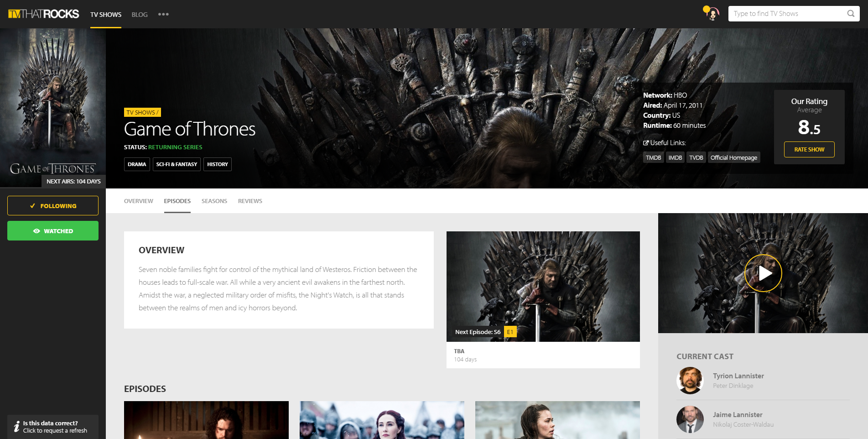This screenshot has width=868, height=439.
Task: Open the TV Shows nav item
Action: pyautogui.click(x=106, y=15)
